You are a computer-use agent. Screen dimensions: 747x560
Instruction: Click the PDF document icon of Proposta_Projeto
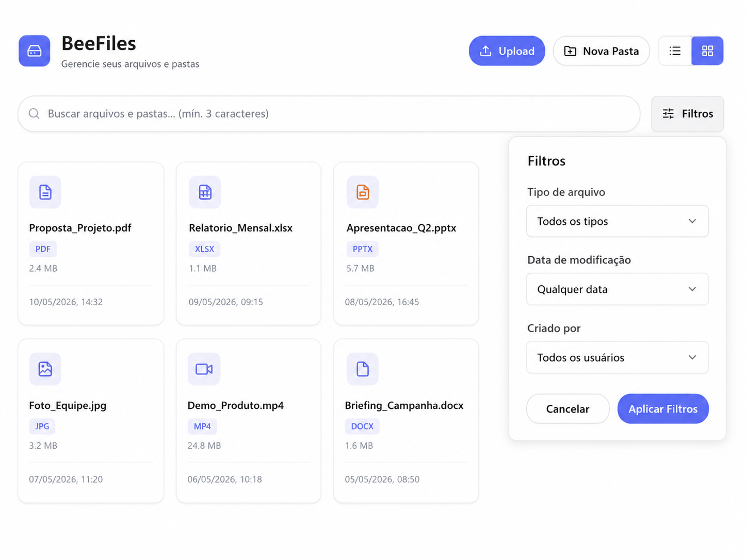pos(45,192)
